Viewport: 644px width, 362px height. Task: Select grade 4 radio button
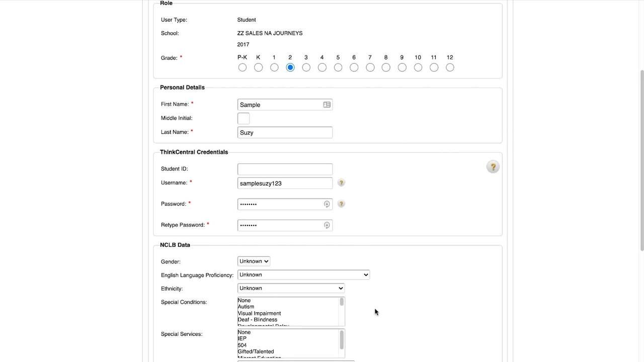[322, 67]
